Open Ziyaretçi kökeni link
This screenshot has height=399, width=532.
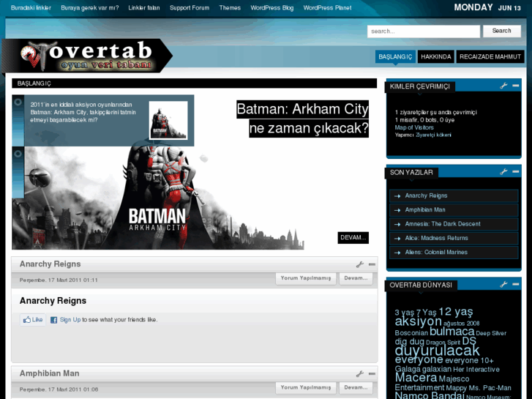click(433, 135)
